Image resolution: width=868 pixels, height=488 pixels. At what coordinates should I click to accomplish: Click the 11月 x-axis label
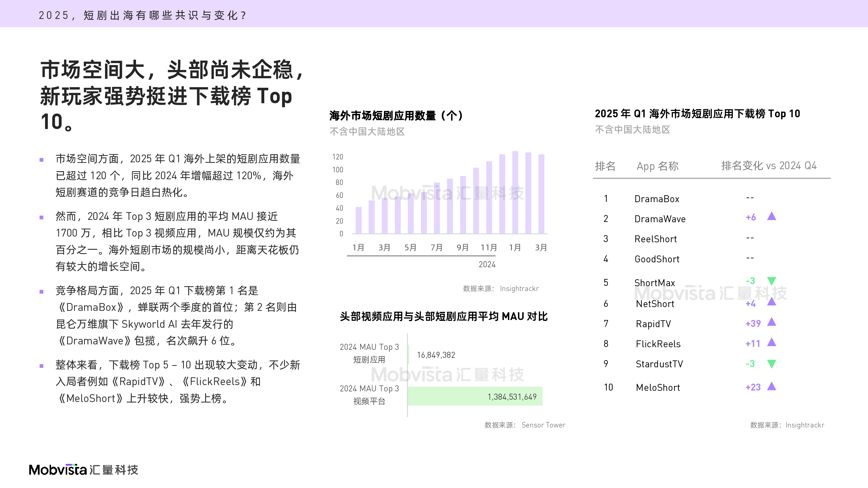[x=489, y=247]
